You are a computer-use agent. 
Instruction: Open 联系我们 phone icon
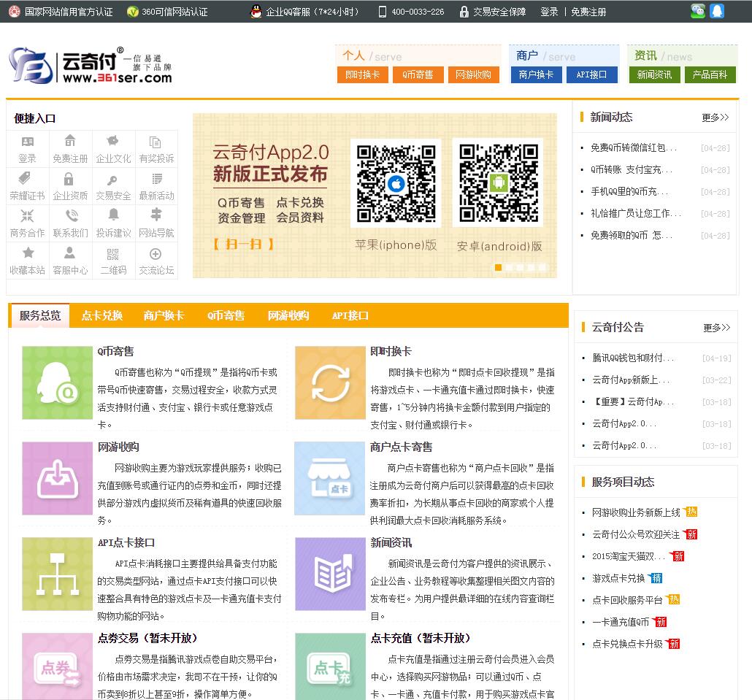click(x=70, y=217)
